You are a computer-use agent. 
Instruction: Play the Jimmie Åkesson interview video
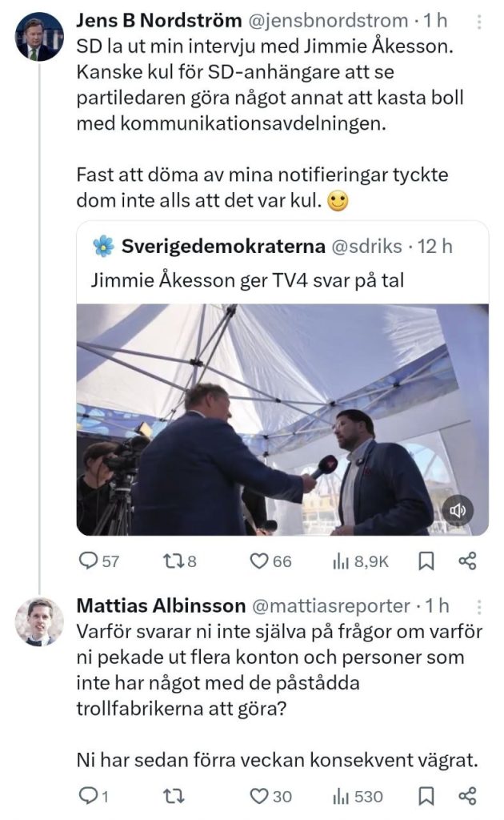click(282, 419)
